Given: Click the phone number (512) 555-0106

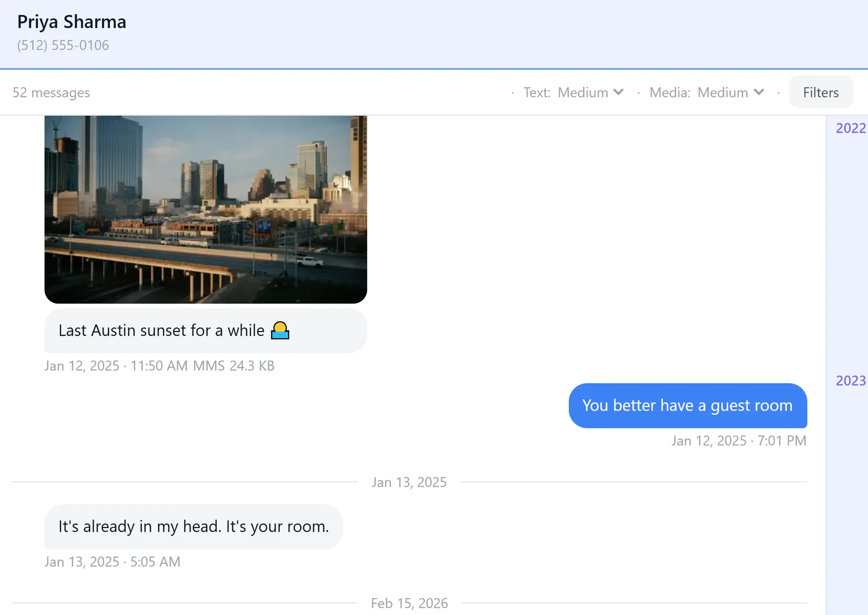Looking at the screenshot, I should pyautogui.click(x=63, y=45).
